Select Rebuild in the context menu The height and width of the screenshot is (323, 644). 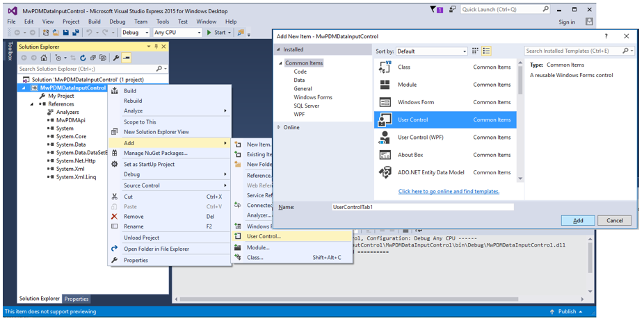pyautogui.click(x=169, y=101)
